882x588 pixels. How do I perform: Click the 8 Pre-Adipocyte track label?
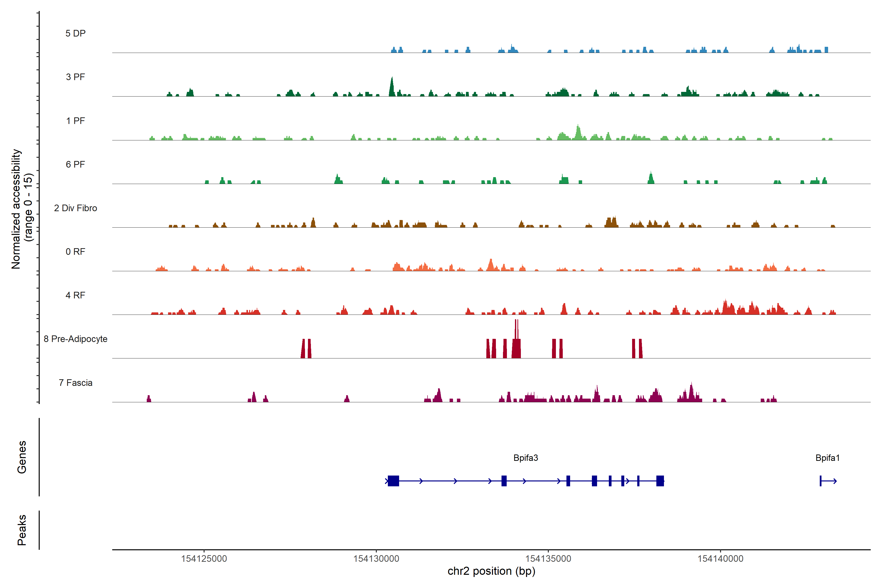(75, 339)
